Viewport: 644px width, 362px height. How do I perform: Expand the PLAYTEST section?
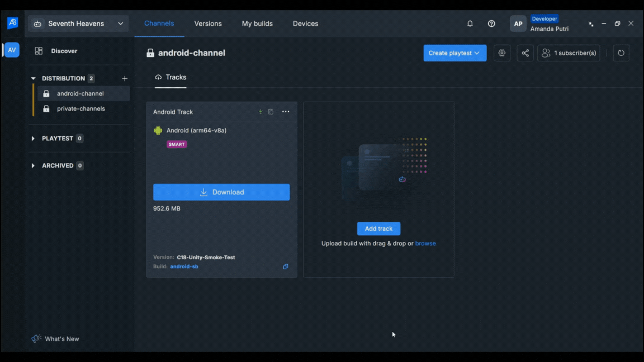tap(33, 139)
